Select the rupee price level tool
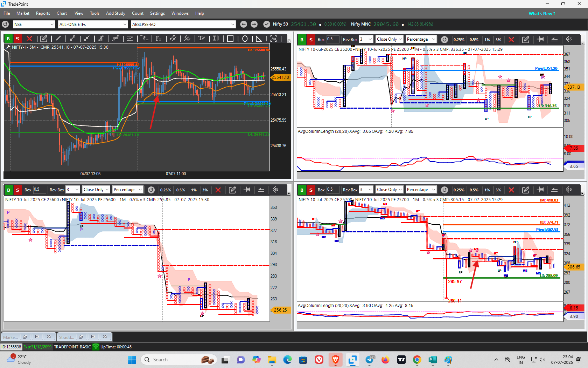The width and height of the screenshot is (588, 368). [x=144, y=39]
